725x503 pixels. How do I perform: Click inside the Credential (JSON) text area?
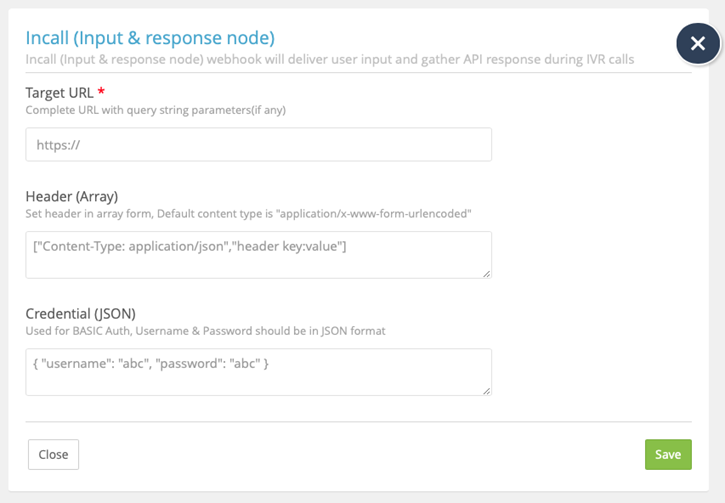(x=258, y=371)
